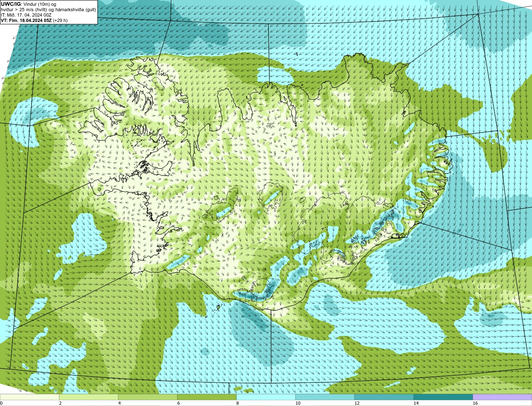Screen dimensions: 532x406
Task: Click the "VT: Fim. 18.04.2024 05Z (+29 h)" line
Action: (x=34, y=20)
